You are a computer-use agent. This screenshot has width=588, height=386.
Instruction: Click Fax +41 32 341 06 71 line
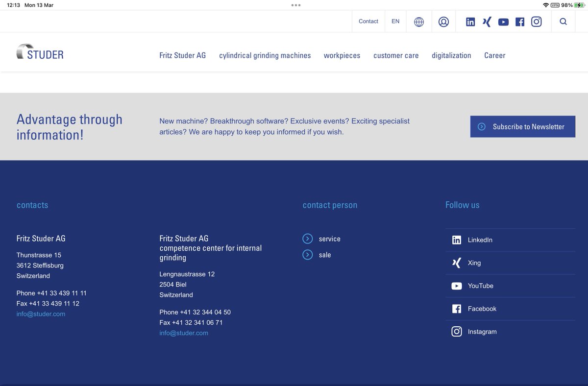[191, 322]
